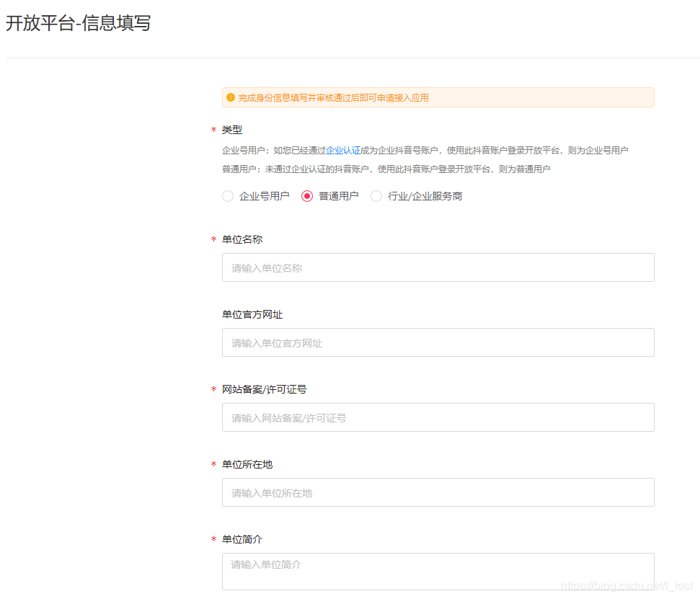
Task: Focus the 单位简介 text area
Action: (x=438, y=571)
